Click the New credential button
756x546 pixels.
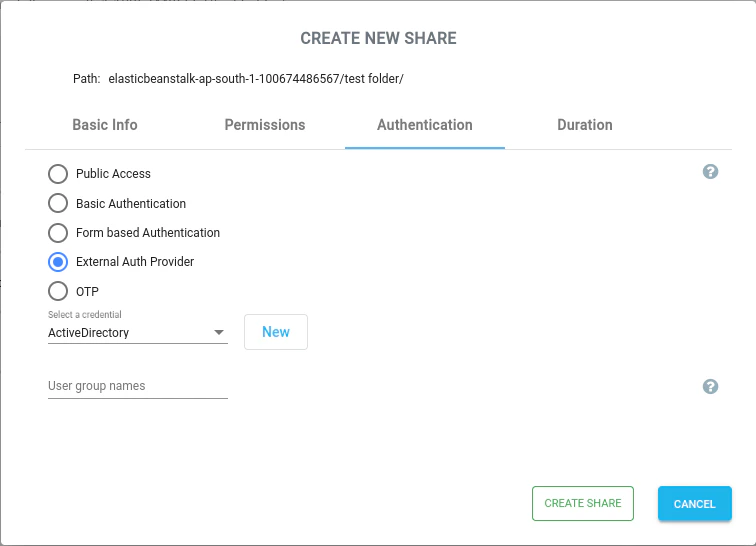click(x=276, y=332)
